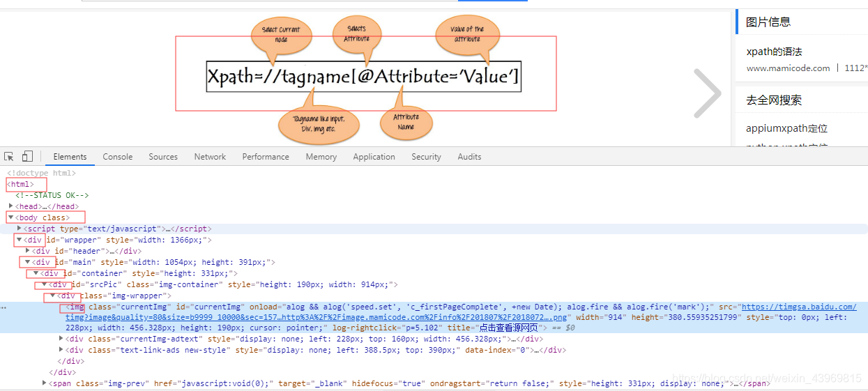
Task: Click the appiumxpath定位 search suggestion
Action: click(786, 128)
